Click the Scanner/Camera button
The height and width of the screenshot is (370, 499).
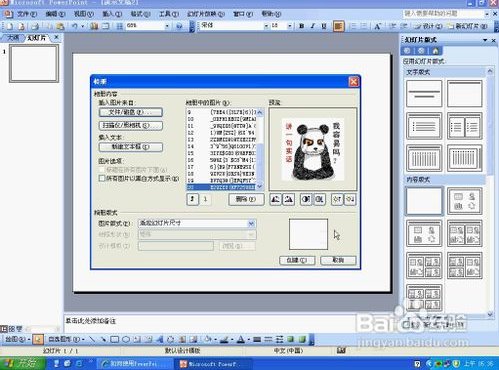[131, 126]
